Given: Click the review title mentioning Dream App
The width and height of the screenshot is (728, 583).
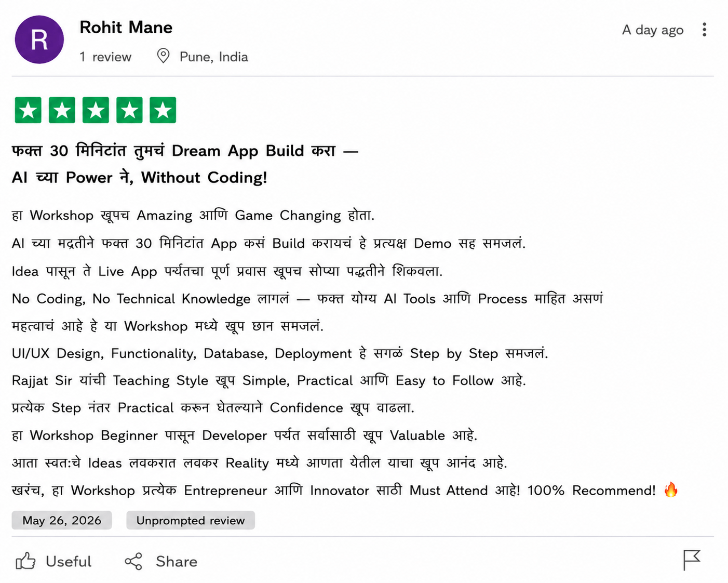Looking at the screenshot, I should click(185, 164).
